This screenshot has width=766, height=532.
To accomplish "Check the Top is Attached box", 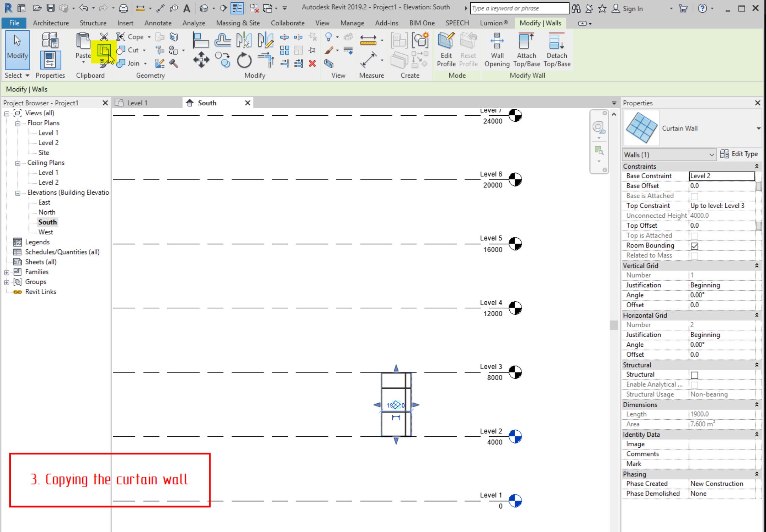I will point(695,235).
